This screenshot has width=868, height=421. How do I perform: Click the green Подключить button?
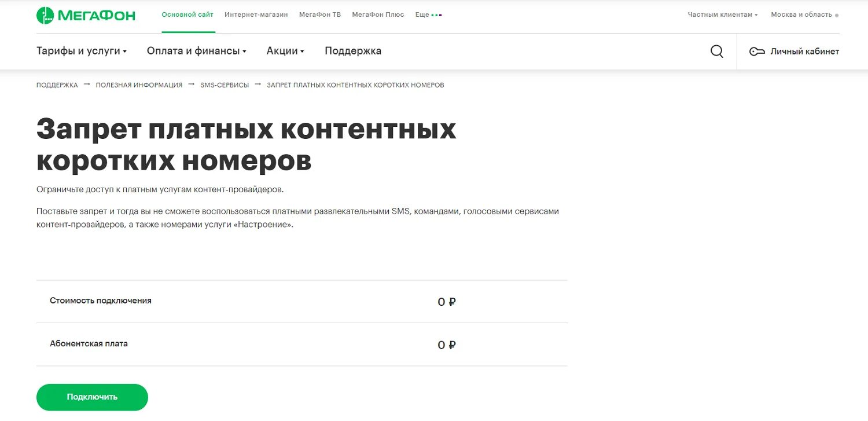click(92, 397)
